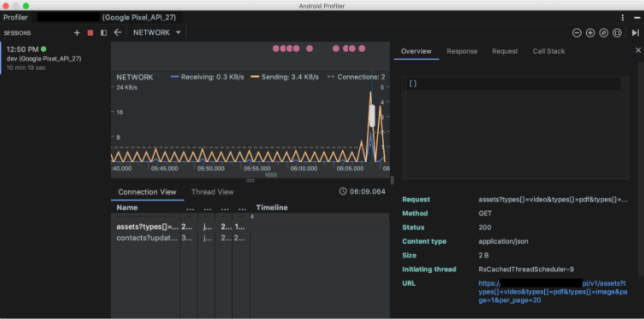Click the GET method value
644x319 pixels.
[485, 213]
